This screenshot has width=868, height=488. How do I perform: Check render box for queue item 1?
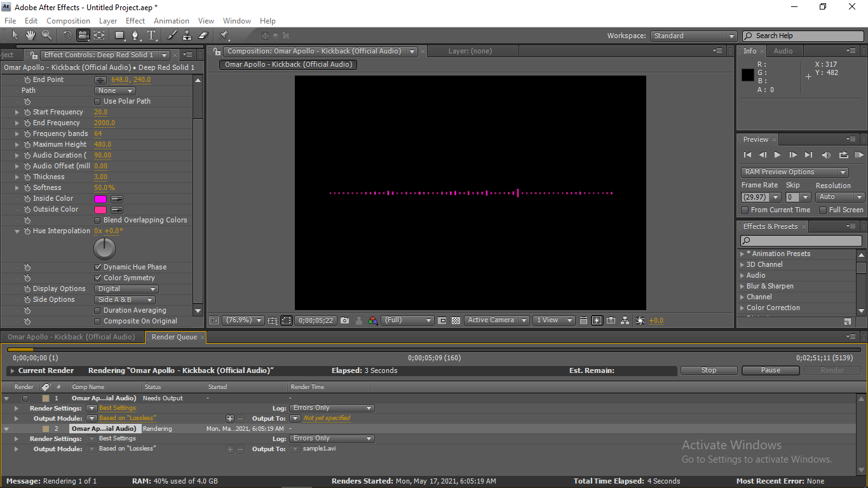tap(25, 398)
